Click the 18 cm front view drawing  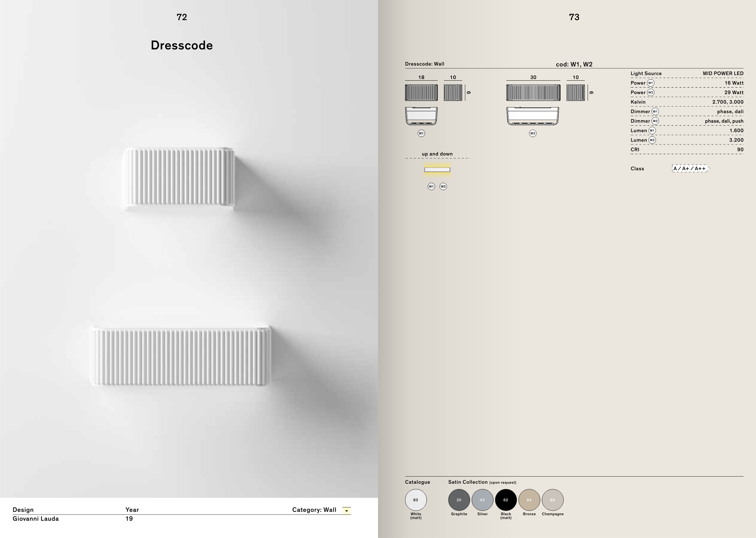421,93
